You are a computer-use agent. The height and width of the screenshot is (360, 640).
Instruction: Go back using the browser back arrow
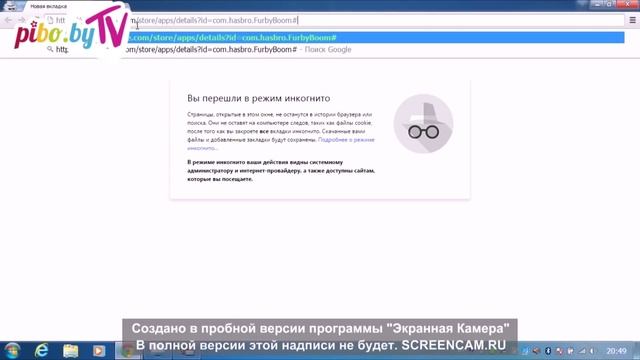8,20
